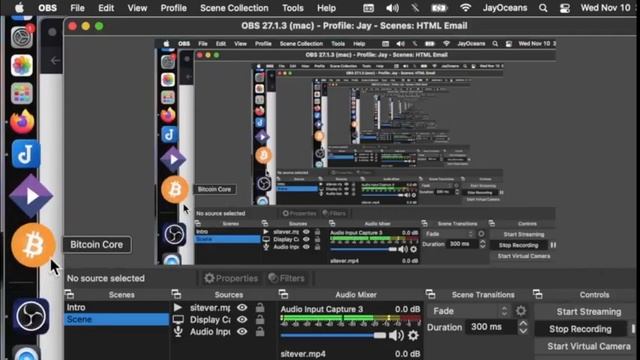The image size is (640, 360).
Task: Click the Duration 300 ms input field
Action: pos(491,327)
